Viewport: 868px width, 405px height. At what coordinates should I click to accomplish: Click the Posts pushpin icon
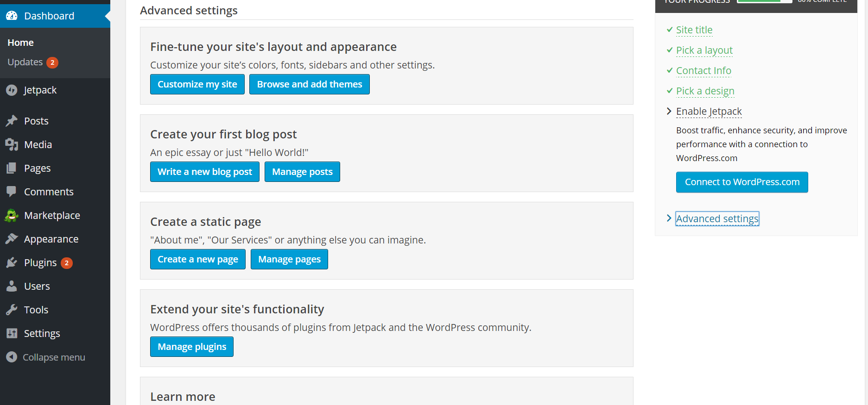pyautogui.click(x=12, y=121)
